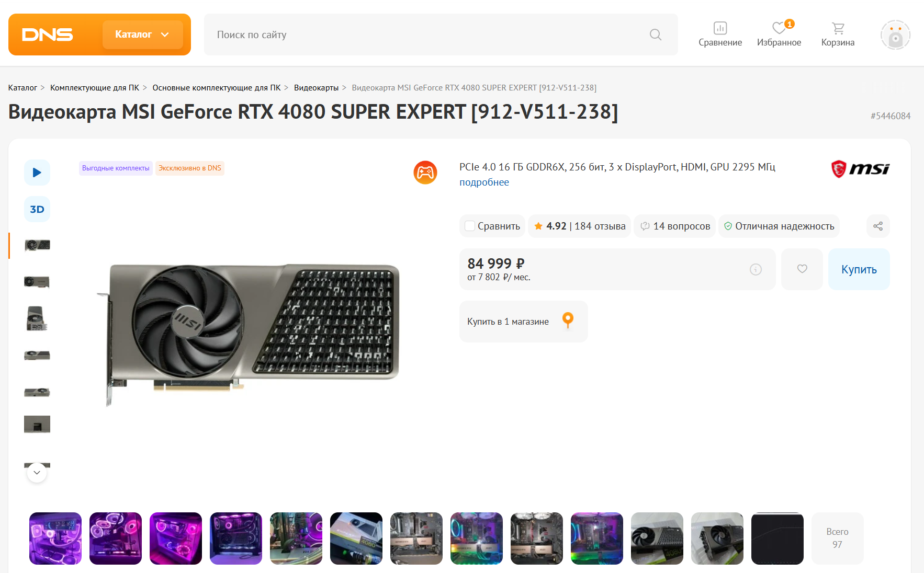This screenshot has width=924, height=573.
Task: Click the user profile avatar
Action: (895, 35)
